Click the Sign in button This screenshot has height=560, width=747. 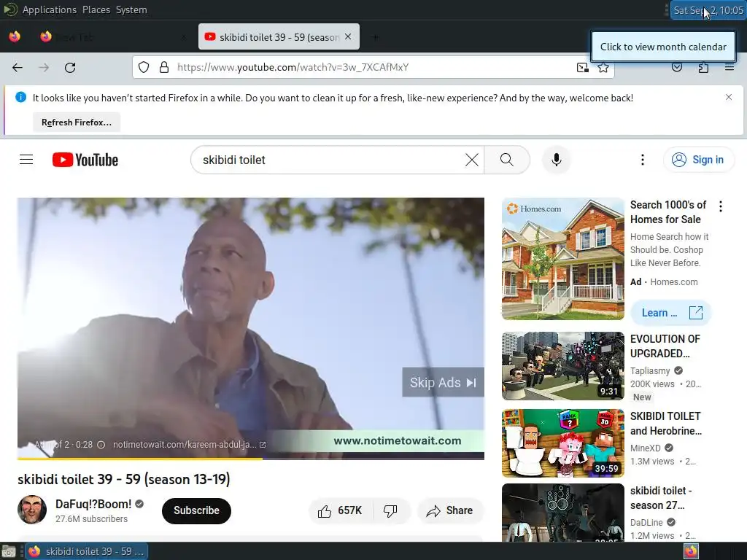click(x=698, y=160)
